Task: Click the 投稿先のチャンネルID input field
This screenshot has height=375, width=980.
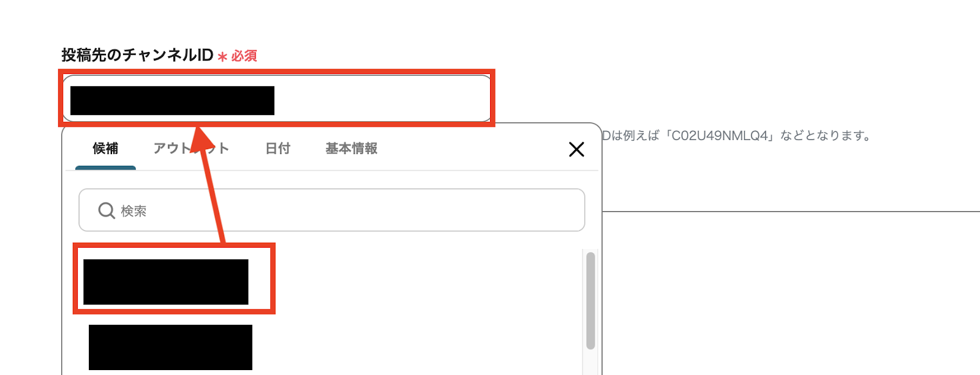Action: (277, 98)
